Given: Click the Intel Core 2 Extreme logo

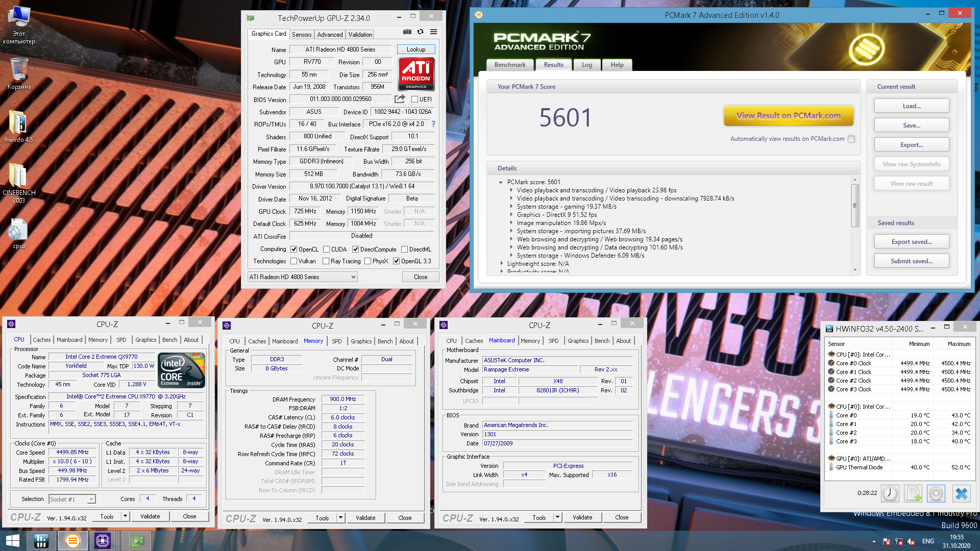Looking at the screenshot, I should point(182,370).
